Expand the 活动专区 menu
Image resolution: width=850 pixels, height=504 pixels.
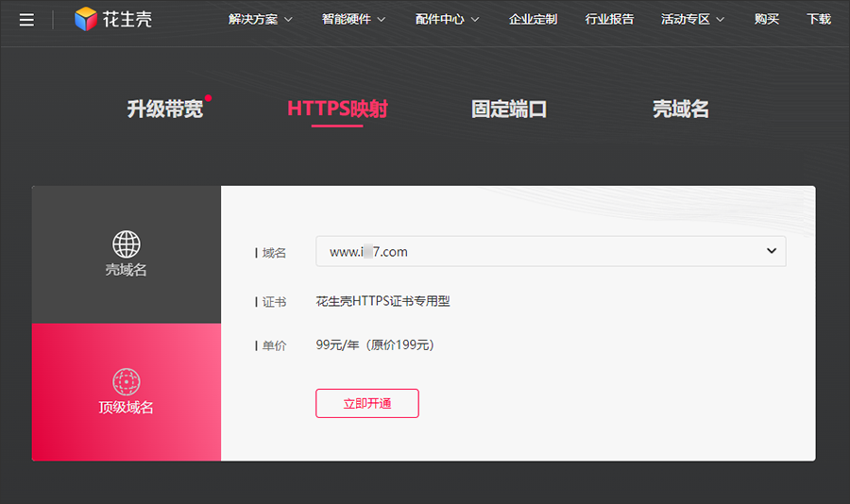[693, 20]
